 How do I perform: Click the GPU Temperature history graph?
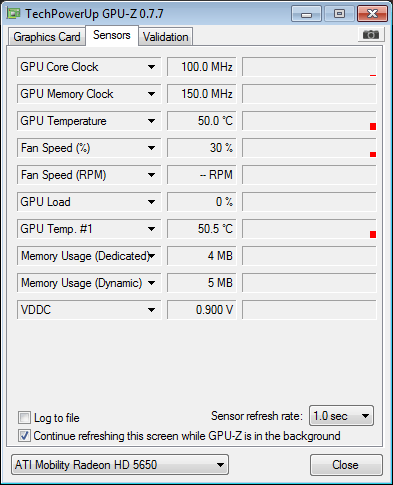point(309,121)
